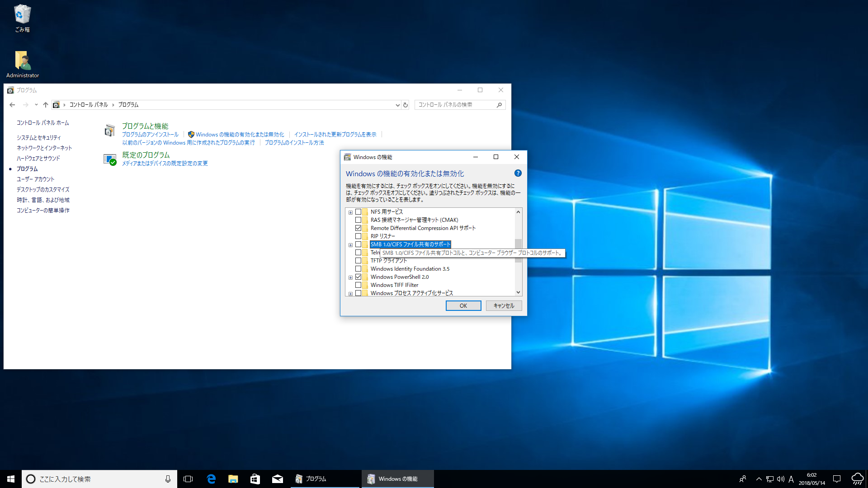
Task: Click the Microsoft Store taskbar icon
Action: pyautogui.click(x=255, y=479)
